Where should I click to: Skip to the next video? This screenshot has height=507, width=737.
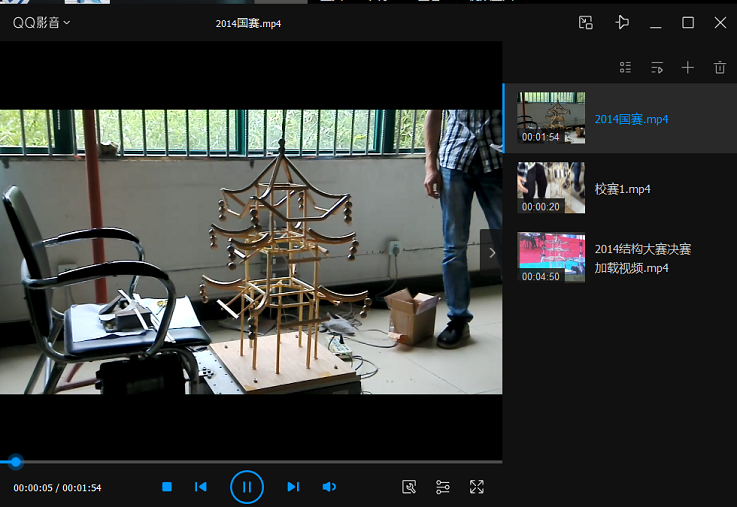293,487
